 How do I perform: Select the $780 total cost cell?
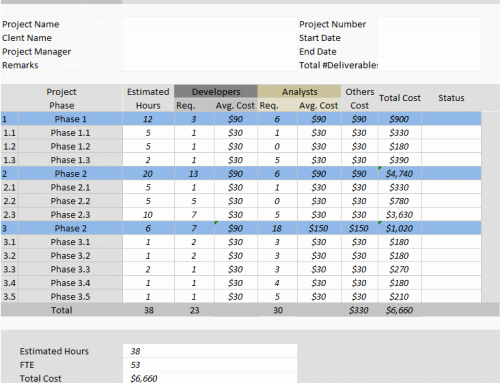(400, 201)
